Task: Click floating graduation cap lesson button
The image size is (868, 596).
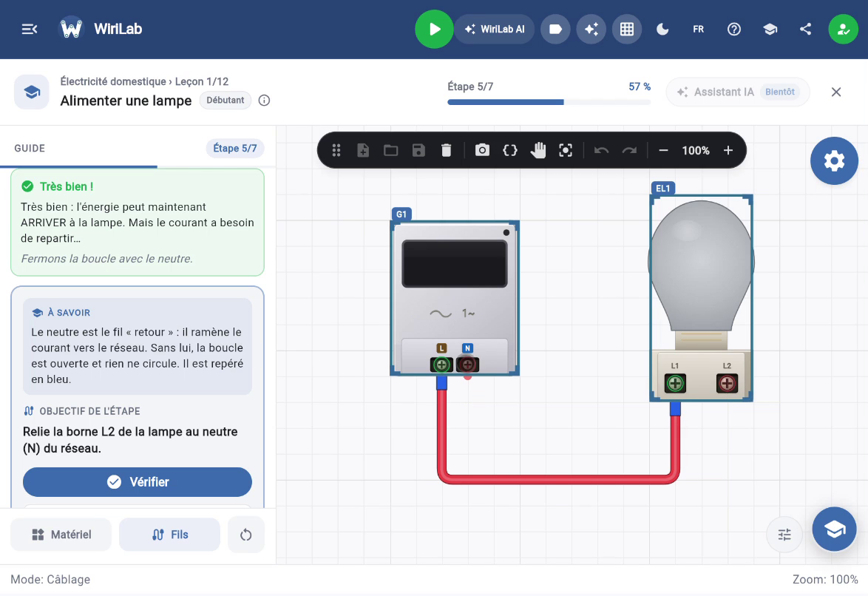Action: [834, 529]
